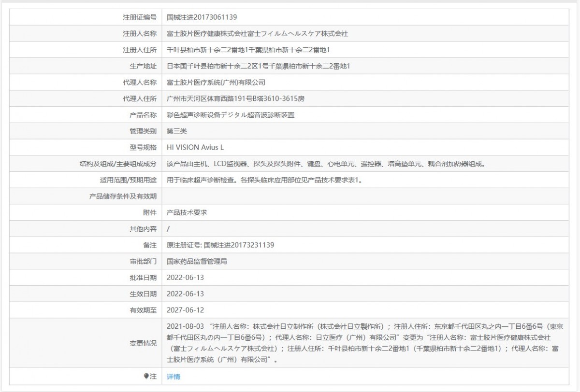The width and height of the screenshot is (580, 392).
Task: Click the 批准日期 label
Action: point(143,278)
